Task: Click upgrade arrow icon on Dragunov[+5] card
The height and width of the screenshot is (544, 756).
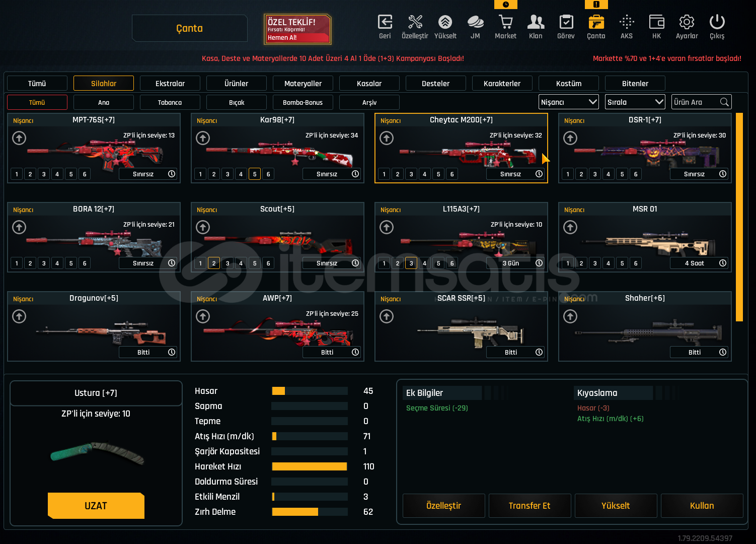Action: coord(19,316)
